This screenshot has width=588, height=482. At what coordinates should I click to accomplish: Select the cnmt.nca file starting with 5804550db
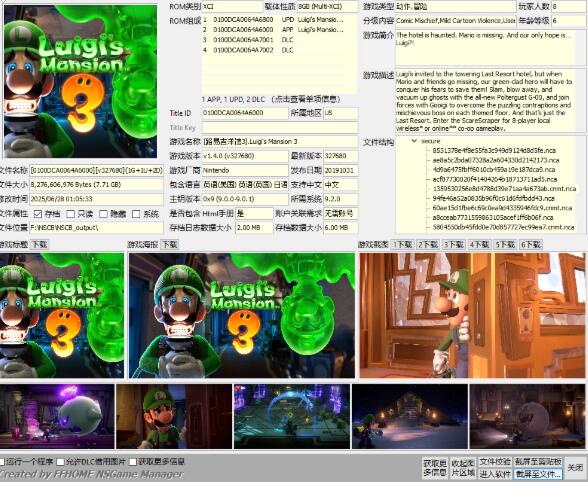[x=503, y=227]
